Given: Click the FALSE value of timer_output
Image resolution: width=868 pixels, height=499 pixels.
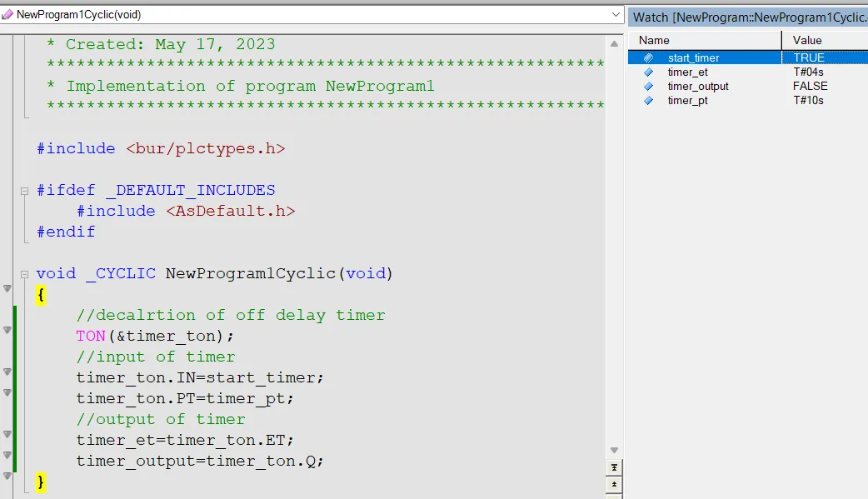Looking at the screenshot, I should tap(811, 87).
